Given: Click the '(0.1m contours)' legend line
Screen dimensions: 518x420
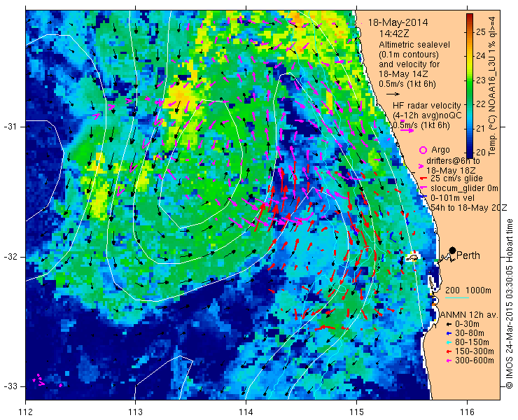Looking at the screenshot, I should (x=409, y=55).
